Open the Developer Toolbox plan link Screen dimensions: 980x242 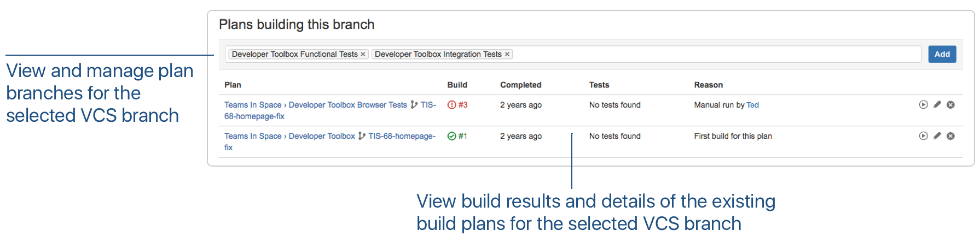322,136
